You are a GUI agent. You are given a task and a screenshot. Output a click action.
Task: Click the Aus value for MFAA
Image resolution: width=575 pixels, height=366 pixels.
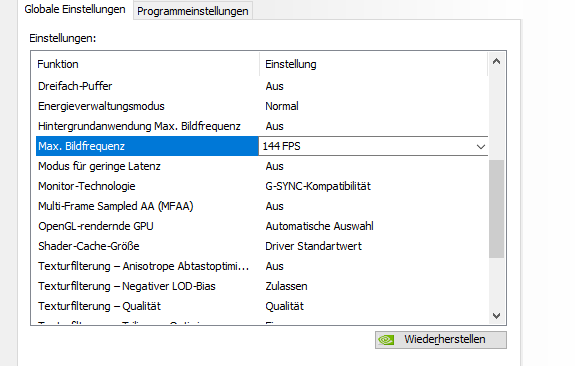click(x=274, y=206)
